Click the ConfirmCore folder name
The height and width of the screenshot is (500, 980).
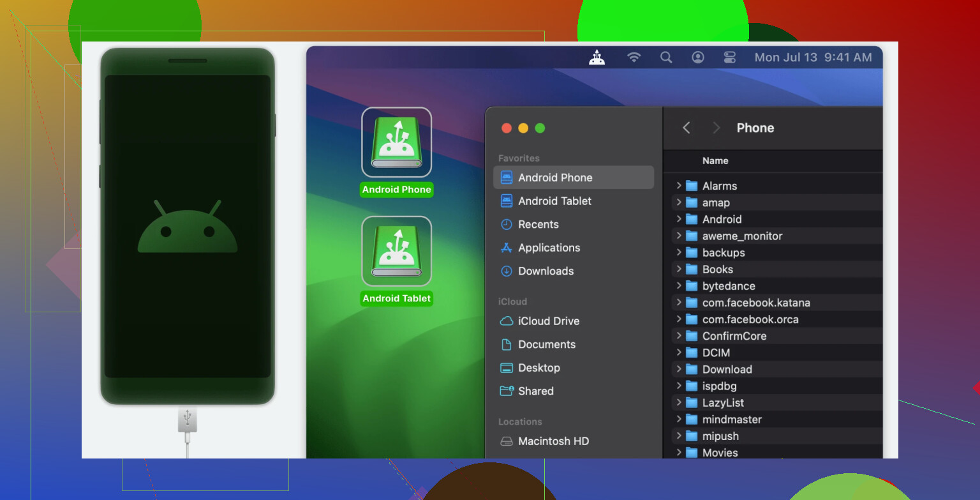click(x=734, y=336)
